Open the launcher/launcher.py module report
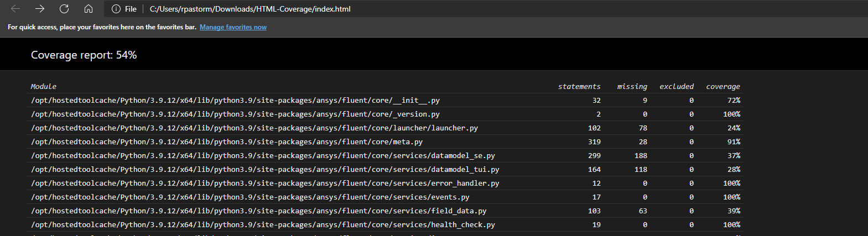The width and height of the screenshot is (868, 236). click(254, 128)
